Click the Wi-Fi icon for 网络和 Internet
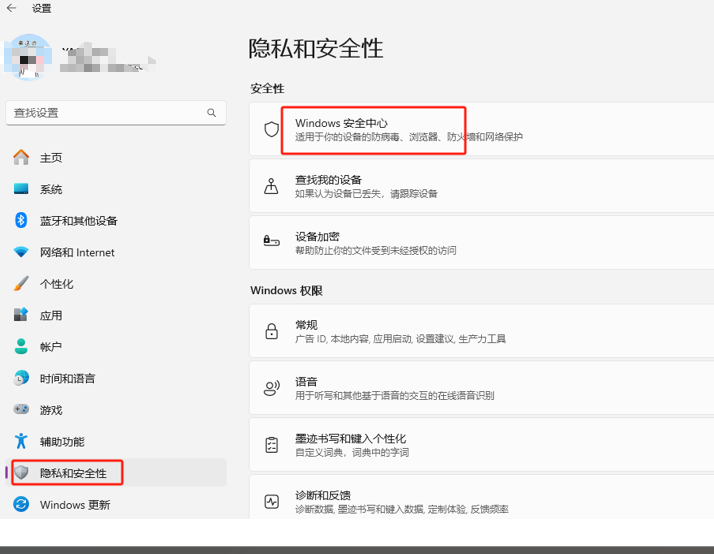 pyautogui.click(x=21, y=252)
